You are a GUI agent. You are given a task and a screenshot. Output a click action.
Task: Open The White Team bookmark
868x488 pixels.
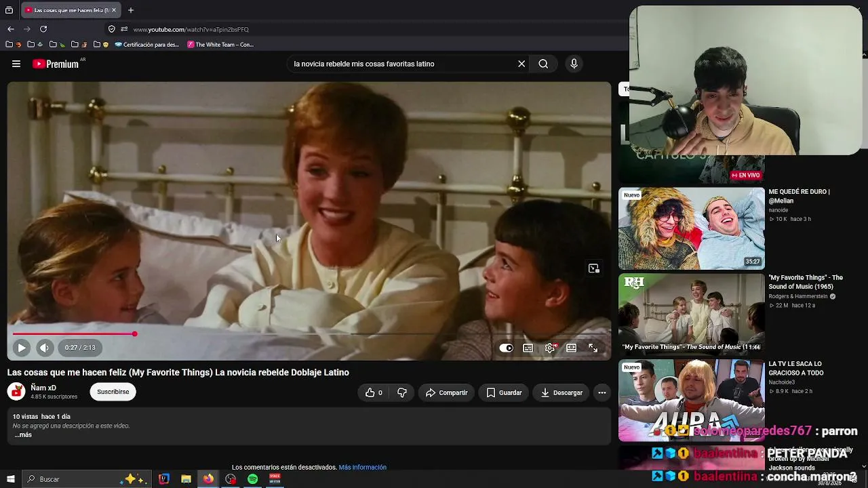tap(220, 45)
